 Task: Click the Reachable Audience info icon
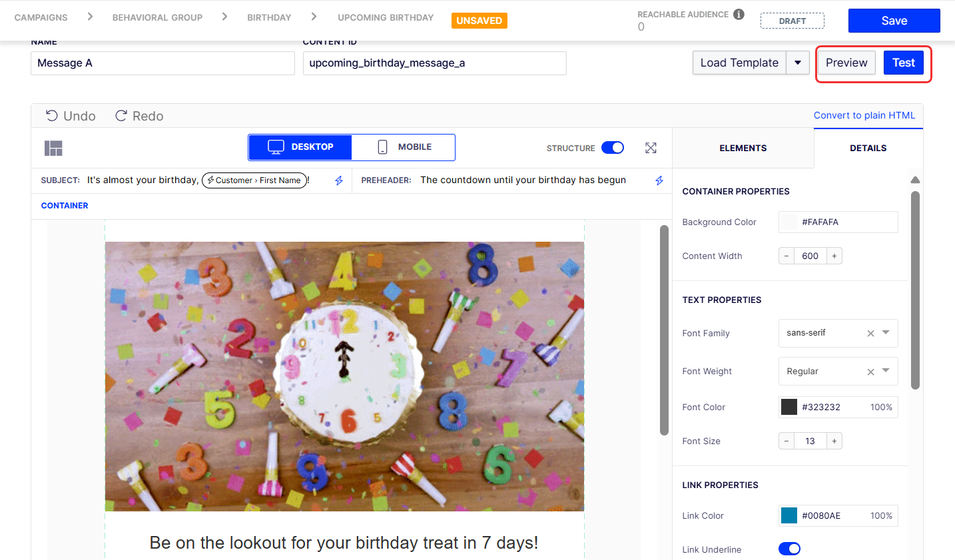[739, 14]
